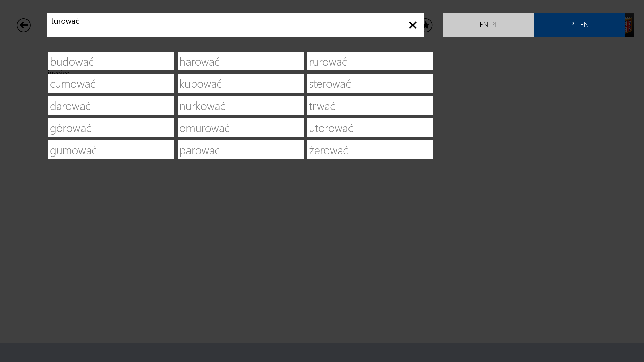Select the PL-EN dictionary direction
The image size is (644, 362).
[x=579, y=25]
